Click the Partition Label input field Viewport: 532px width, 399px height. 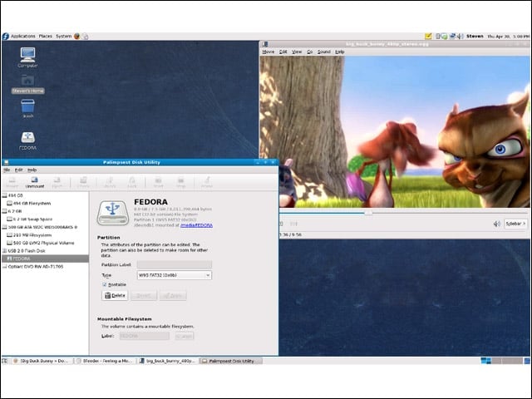coord(175,264)
